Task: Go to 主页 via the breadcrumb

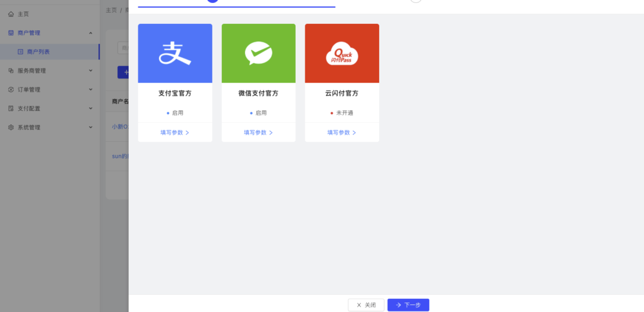Action: [112, 10]
